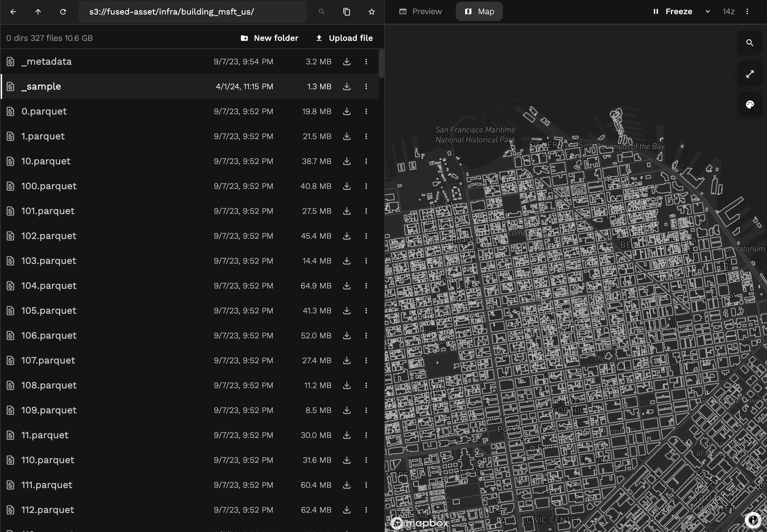Open three-dot menu for 108.parquet

tap(366, 385)
